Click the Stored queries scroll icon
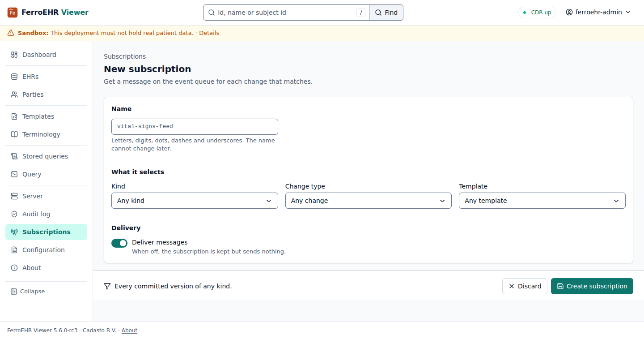Screen dimensions: 644x339 (x=14, y=156)
